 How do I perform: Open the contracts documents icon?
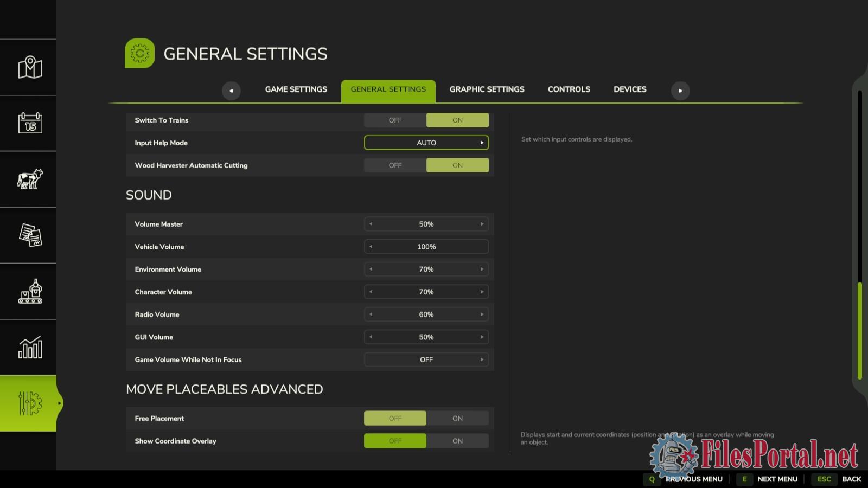click(x=30, y=235)
